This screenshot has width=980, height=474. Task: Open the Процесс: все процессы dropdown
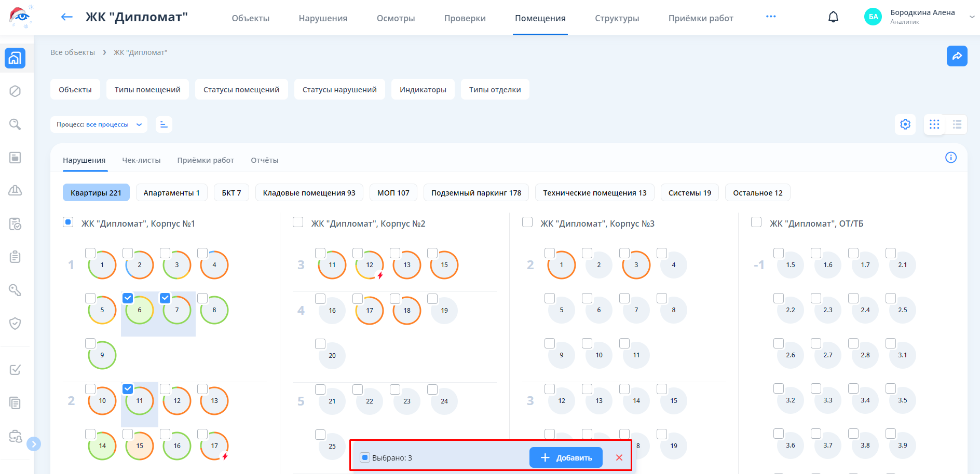point(99,124)
